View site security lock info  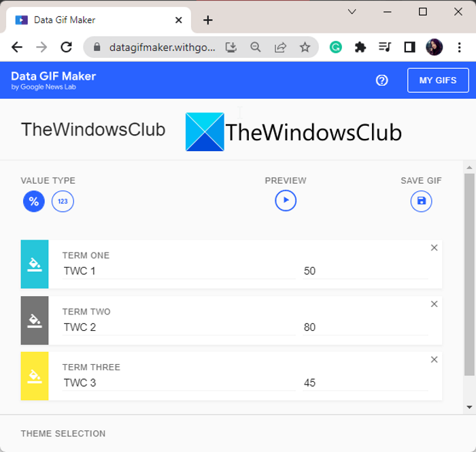coord(97,47)
